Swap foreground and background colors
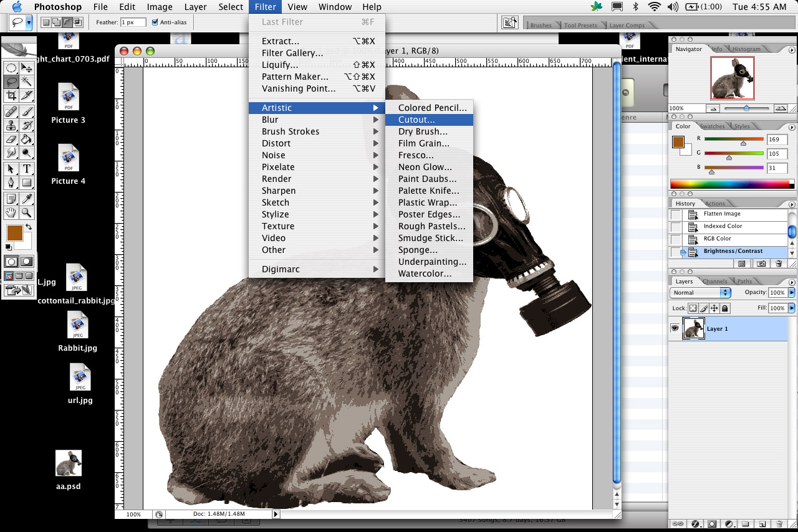The height and width of the screenshot is (532, 798). [28, 227]
